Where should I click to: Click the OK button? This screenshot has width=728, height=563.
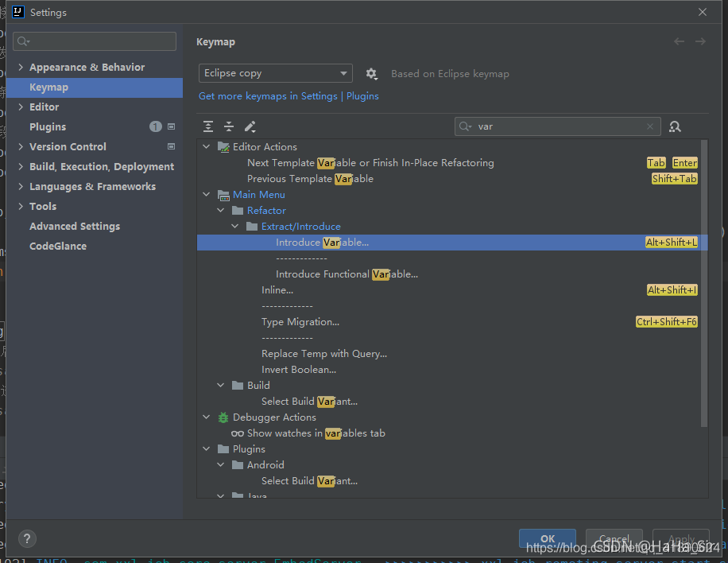click(x=548, y=538)
